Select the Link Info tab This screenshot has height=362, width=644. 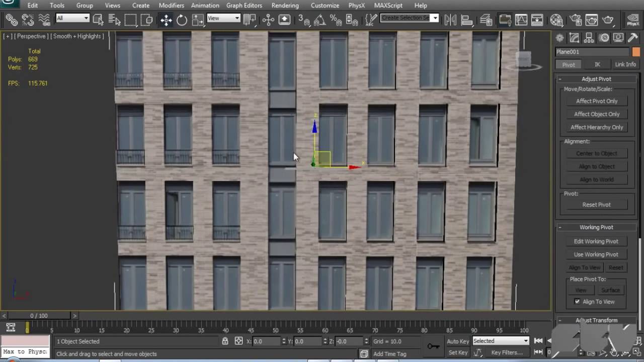[x=625, y=64]
